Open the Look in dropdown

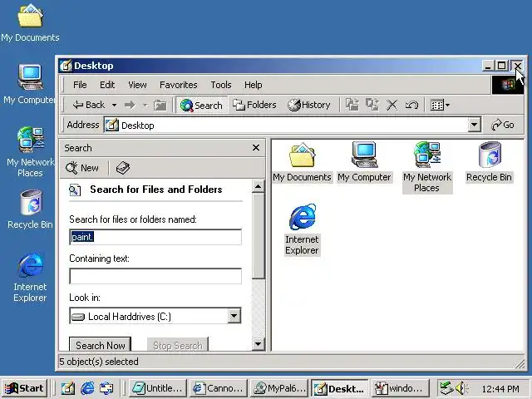[234, 316]
